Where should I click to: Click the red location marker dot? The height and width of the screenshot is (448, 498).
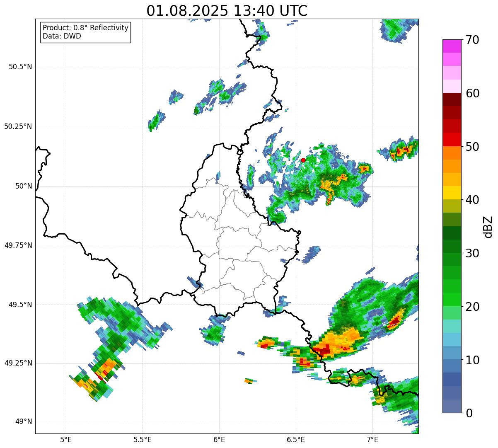tap(303, 160)
